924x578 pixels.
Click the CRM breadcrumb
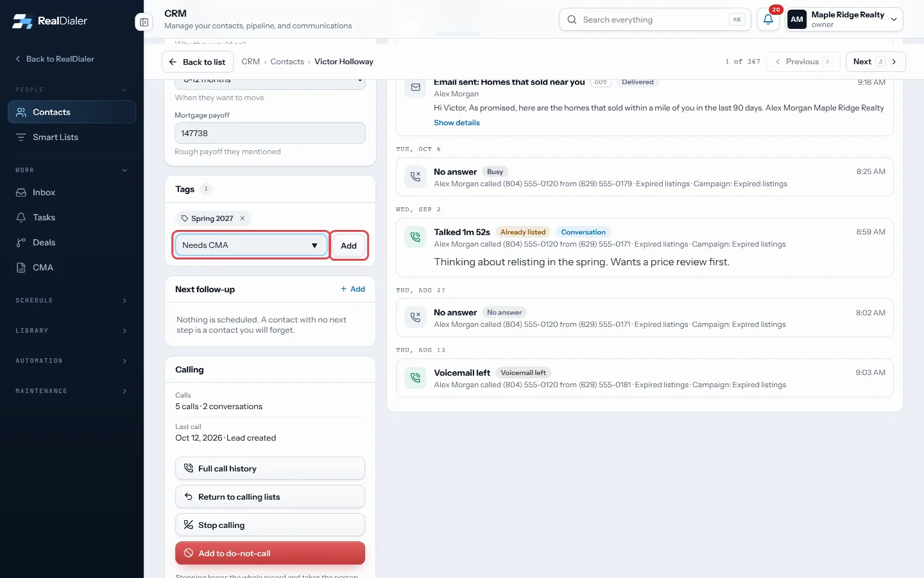250,62
